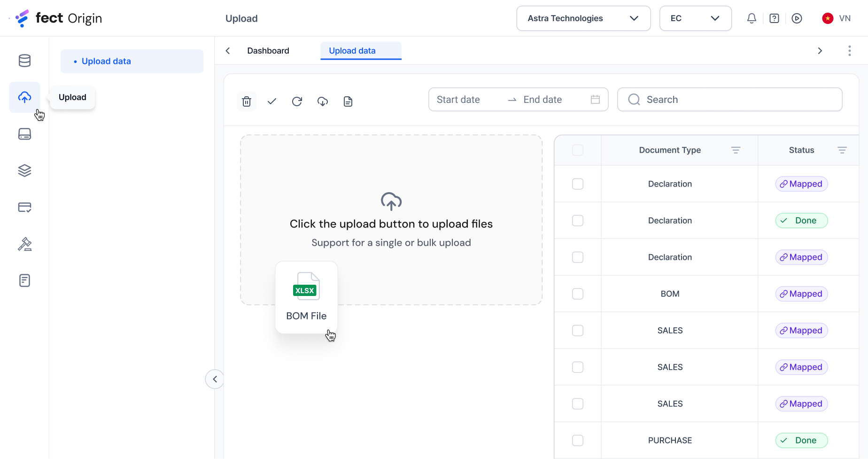
Task: Click the help question mark icon
Action: click(x=775, y=18)
